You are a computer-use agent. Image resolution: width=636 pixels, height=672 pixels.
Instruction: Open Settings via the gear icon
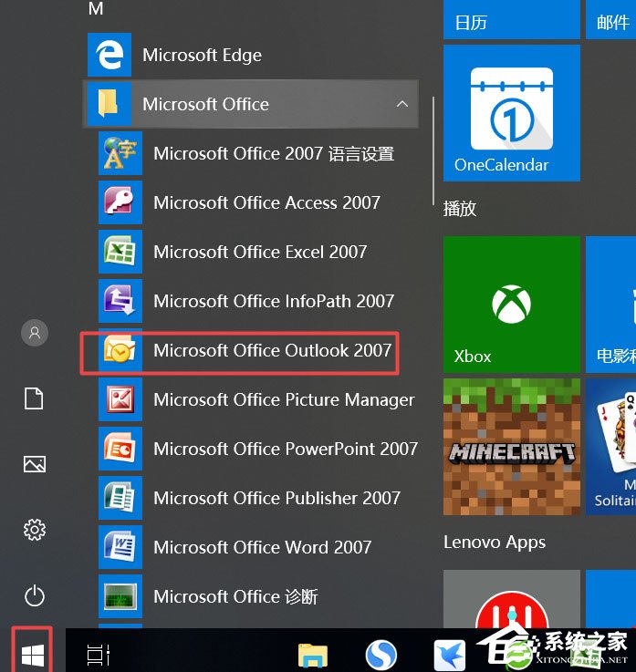click(35, 529)
